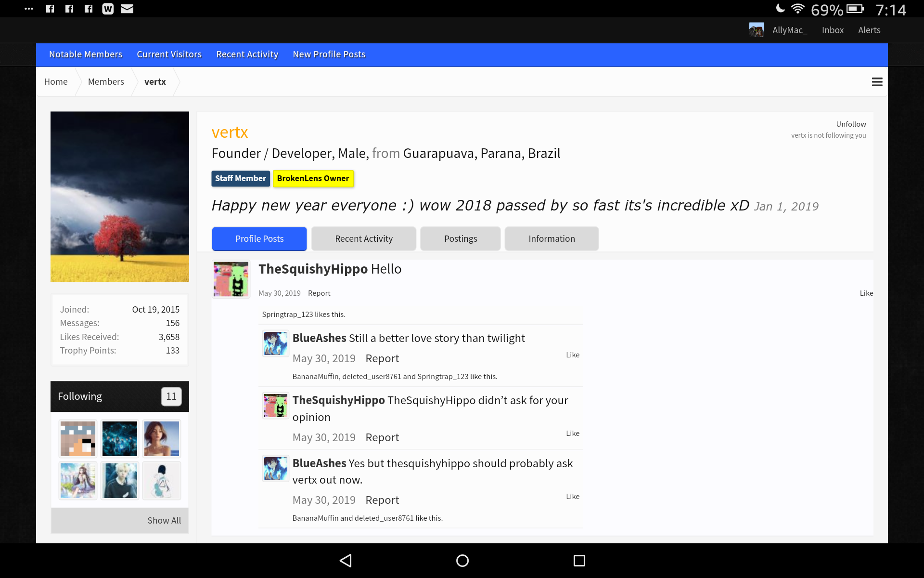Image resolution: width=924 pixels, height=578 pixels.
Task: Like BlueAshes' 'ask vertx out' comment
Action: (573, 497)
